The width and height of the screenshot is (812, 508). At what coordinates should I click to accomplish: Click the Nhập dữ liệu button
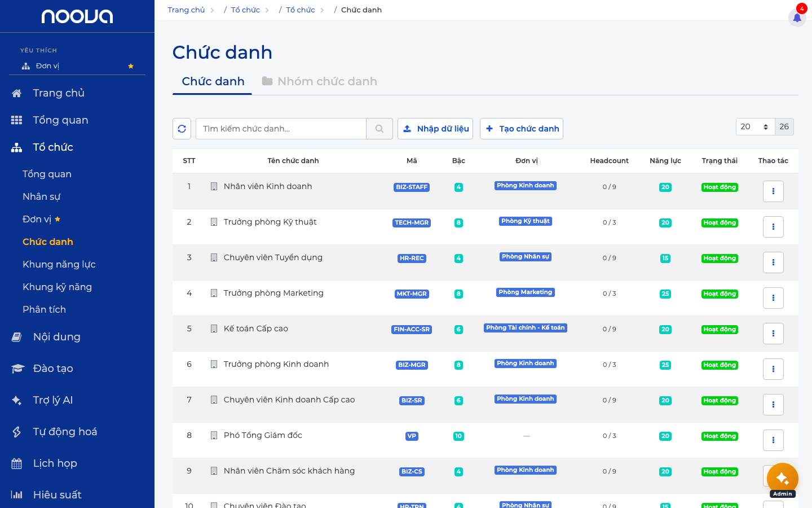tap(436, 129)
